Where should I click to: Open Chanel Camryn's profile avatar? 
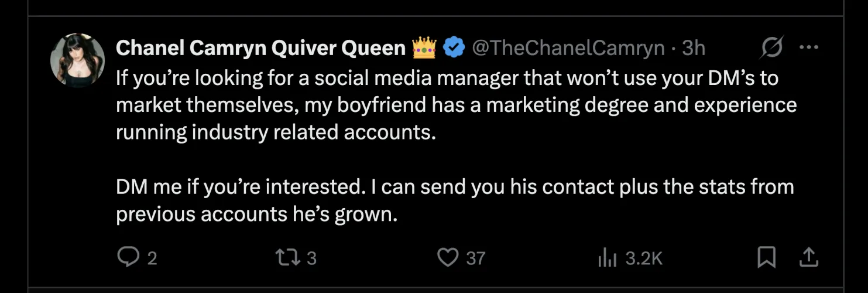[77, 60]
